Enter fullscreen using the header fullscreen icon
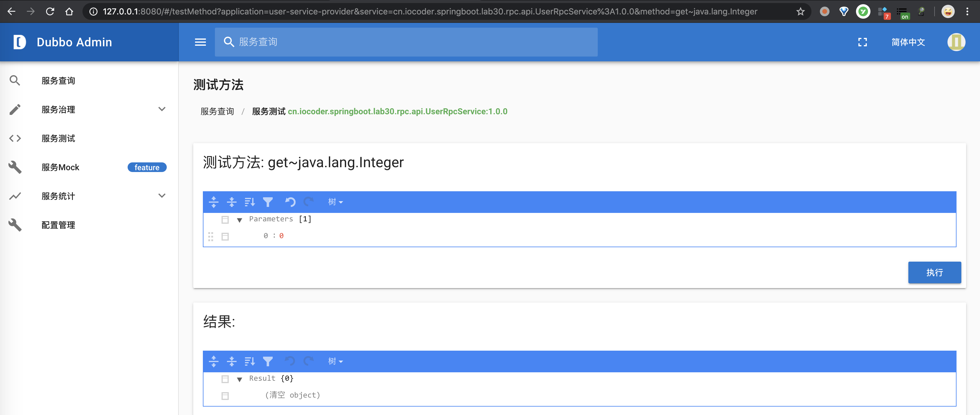Image resolution: width=980 pixels, height=415 pixels. point(862,42)
